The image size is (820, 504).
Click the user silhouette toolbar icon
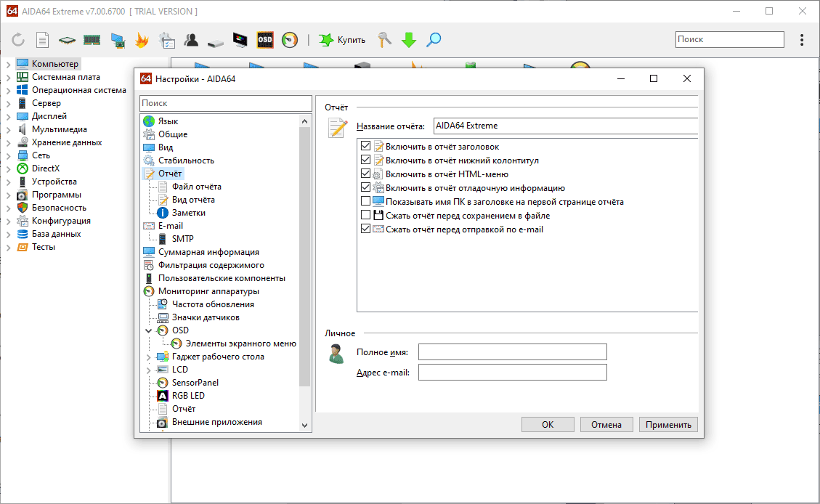coord(191,40)
